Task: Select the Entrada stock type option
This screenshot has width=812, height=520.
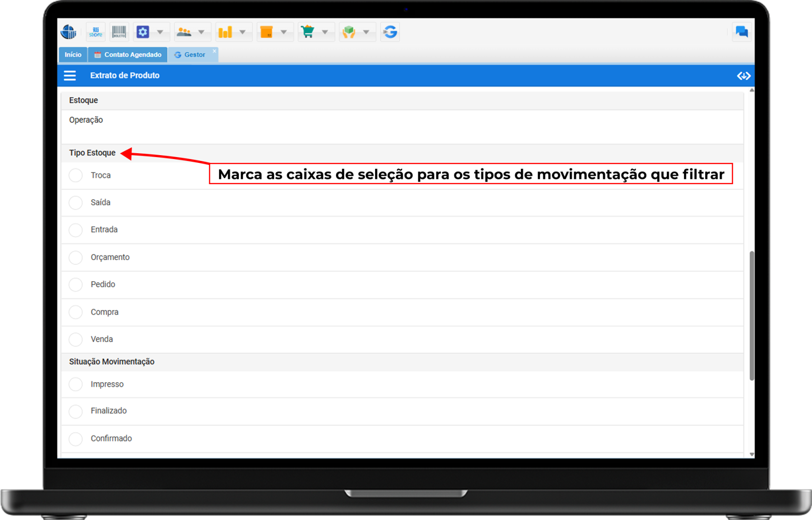Action: coord(76,230)
